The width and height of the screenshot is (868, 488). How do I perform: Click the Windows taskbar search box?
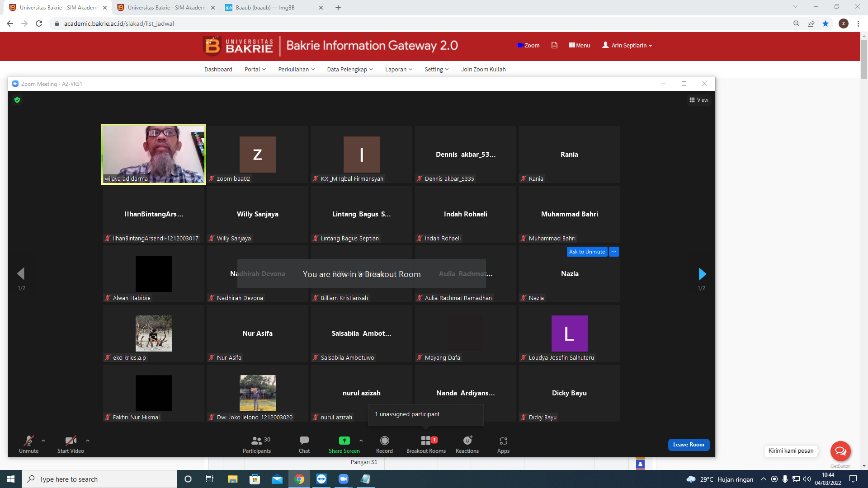(99, 479)
